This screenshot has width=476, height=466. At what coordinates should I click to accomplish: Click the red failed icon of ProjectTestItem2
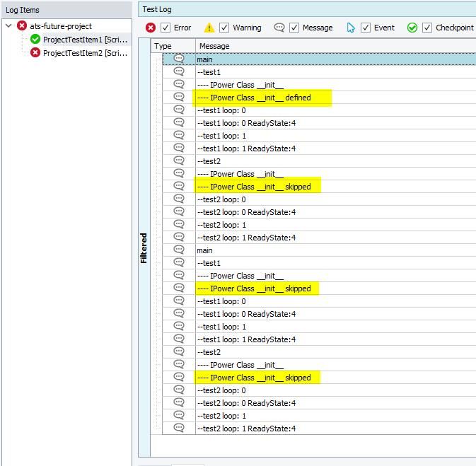pyautogui.click(x=35, y=53)
